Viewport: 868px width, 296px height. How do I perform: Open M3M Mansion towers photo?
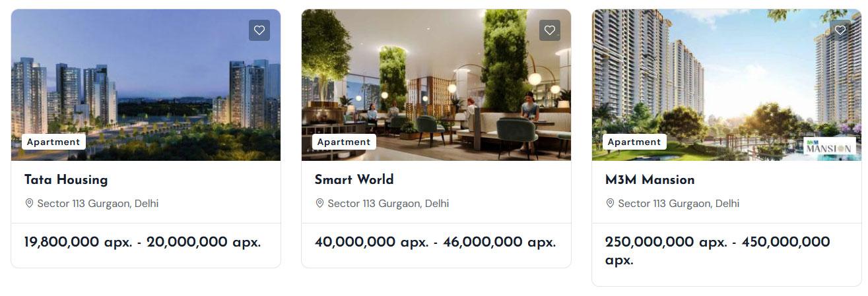(x=727, y=85)
